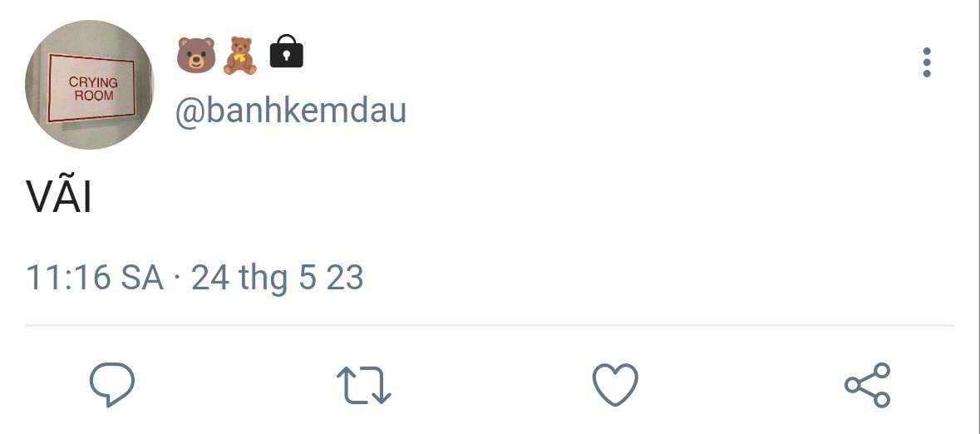
Task: Click the emoji display name row
Action: click(240, 55)
